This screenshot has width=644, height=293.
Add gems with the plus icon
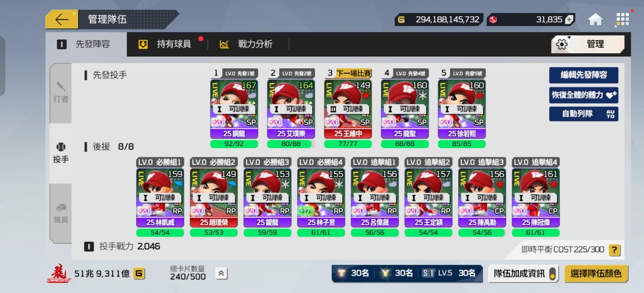569,19
